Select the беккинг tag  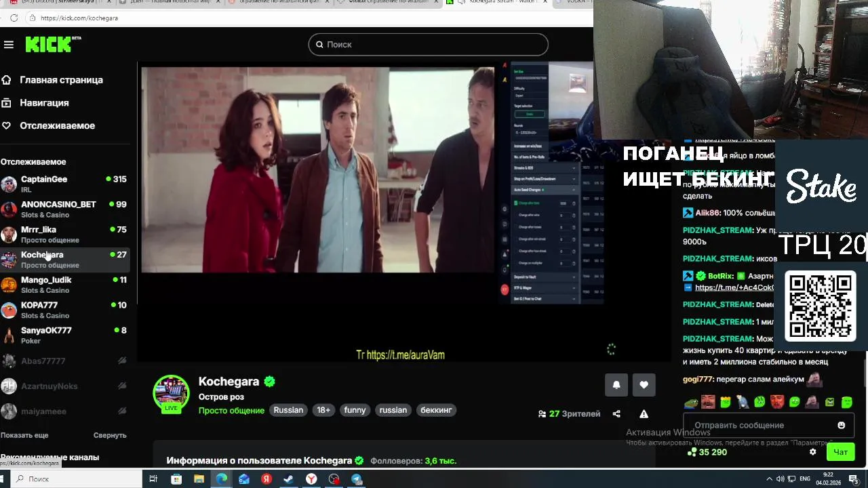coord(436,410)
